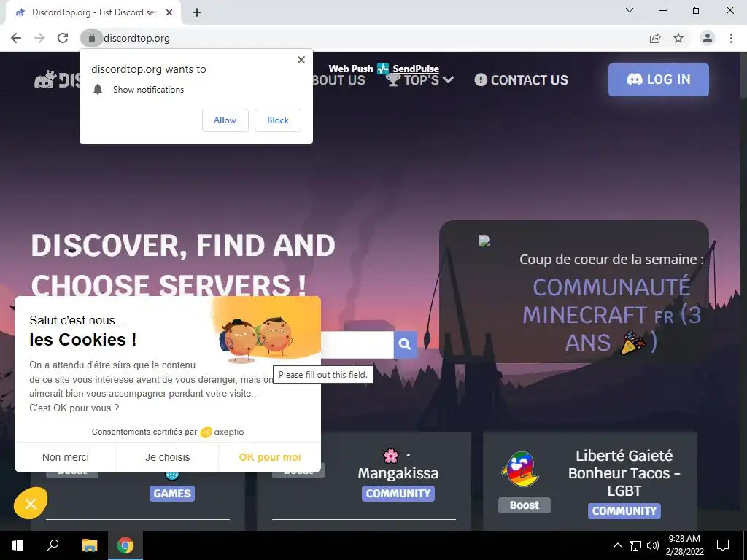747x560 pixels.
Task: Open the Windows notification center
Action: [723, 545]
